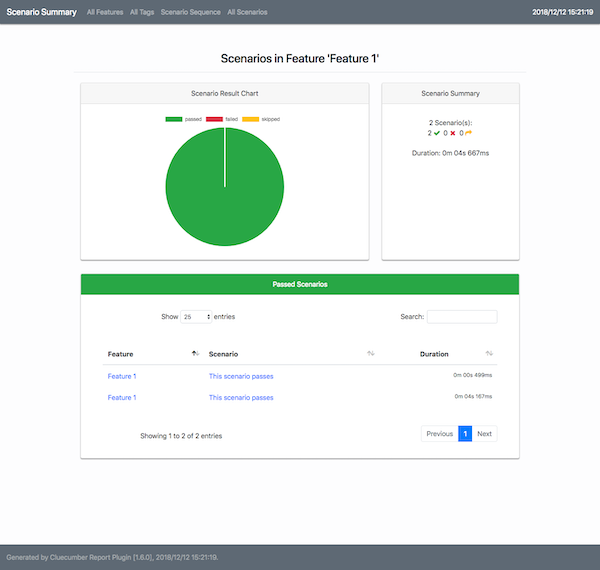Click the Duration: 0m 04s 667ms text

450,153
